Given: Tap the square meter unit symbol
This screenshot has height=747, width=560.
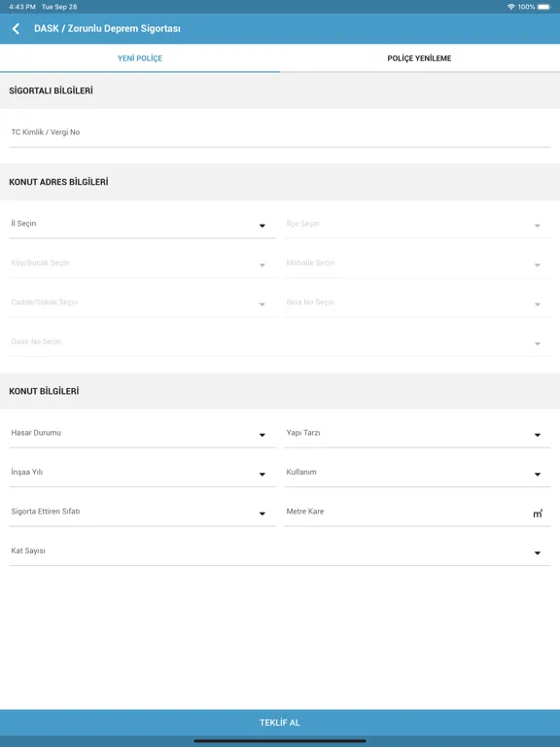Looking at the screenshot, I should tap(538, 514).
